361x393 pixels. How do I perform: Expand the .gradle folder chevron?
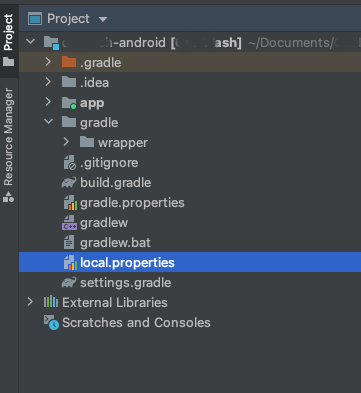48,62
